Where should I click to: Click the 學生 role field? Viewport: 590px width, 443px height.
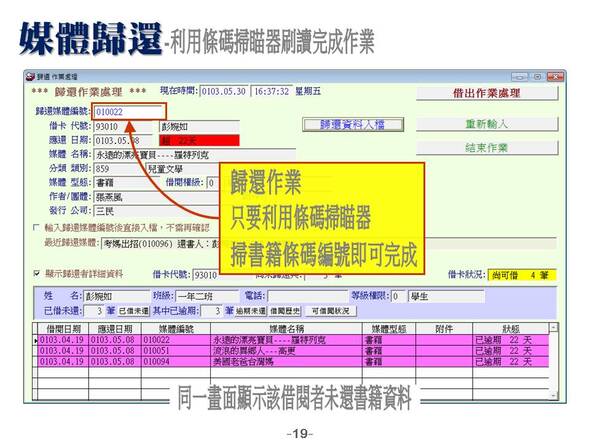point(446,296)
